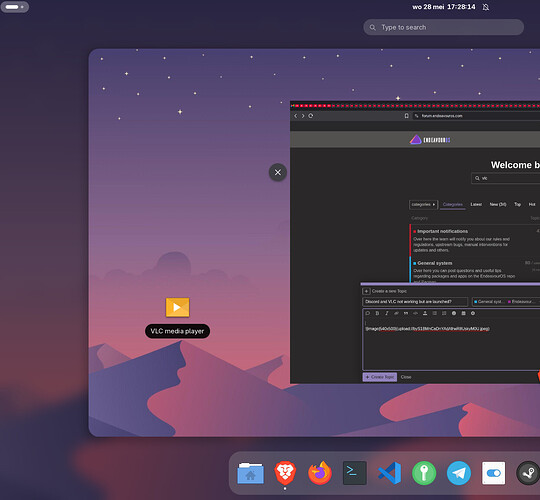Launch Brave browser from the dock
Viewport: 540px width, 500px height.
click(x=285, y=473)
